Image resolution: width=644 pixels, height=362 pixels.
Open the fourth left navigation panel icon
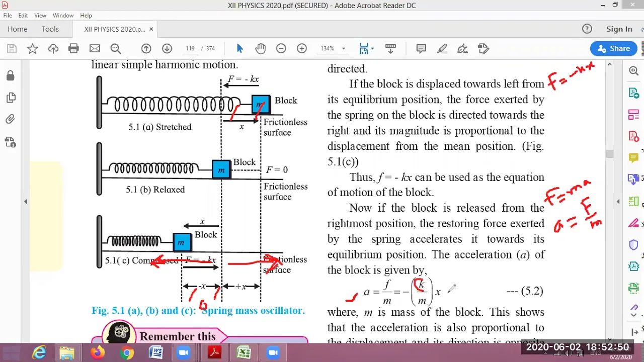click(11, 141)
